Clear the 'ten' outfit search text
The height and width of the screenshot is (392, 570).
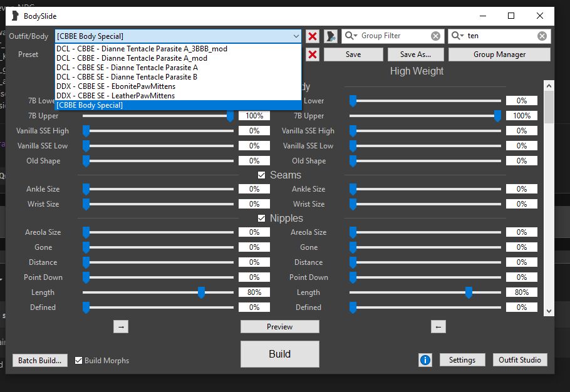point(542,36)
